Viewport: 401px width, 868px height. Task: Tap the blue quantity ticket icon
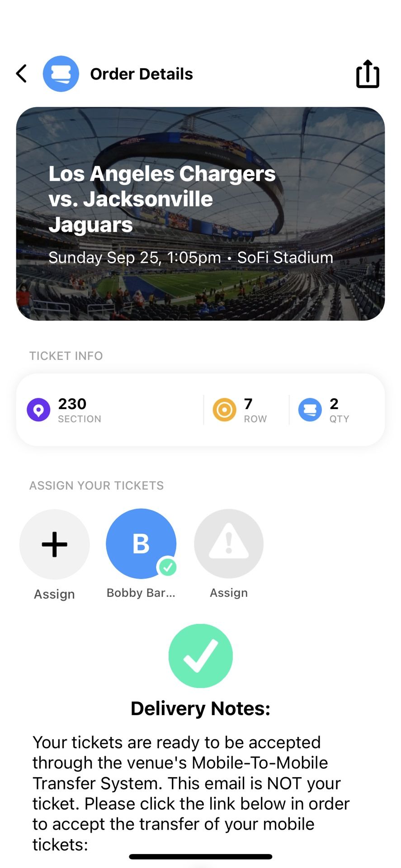point(310,410)
